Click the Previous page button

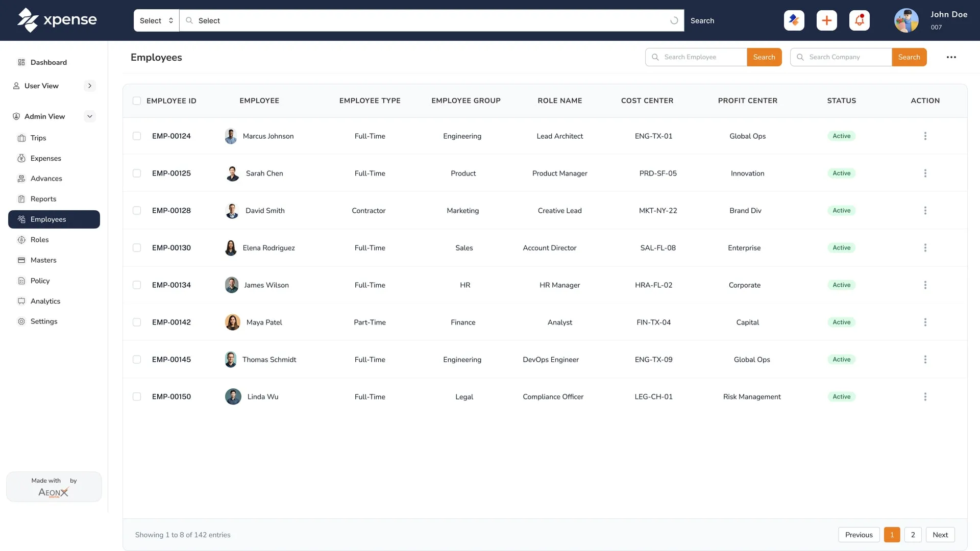(x=859, y=535)
